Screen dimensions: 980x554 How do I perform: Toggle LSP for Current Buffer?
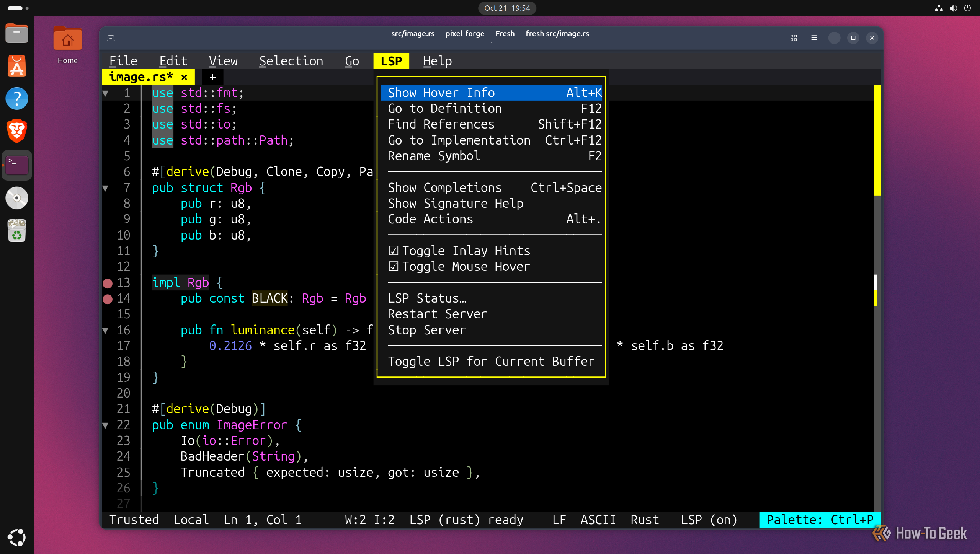click(x=492, y=361)
